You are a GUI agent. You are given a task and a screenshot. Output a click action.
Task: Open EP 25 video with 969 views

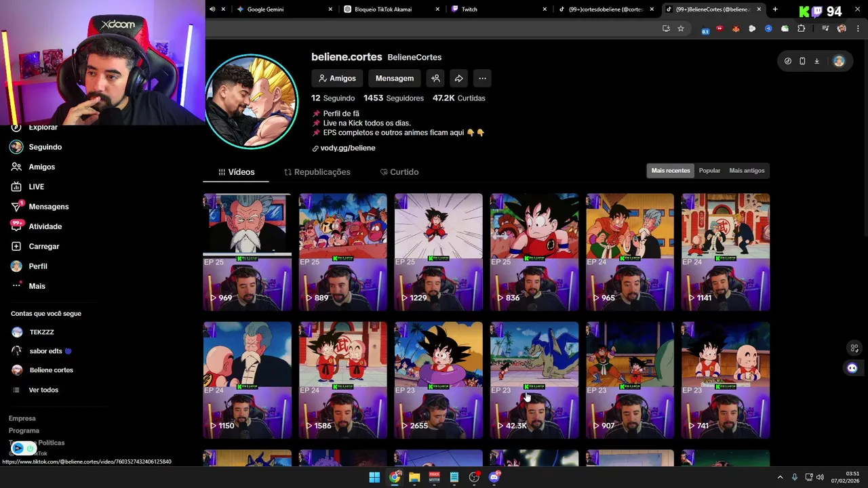248,252
